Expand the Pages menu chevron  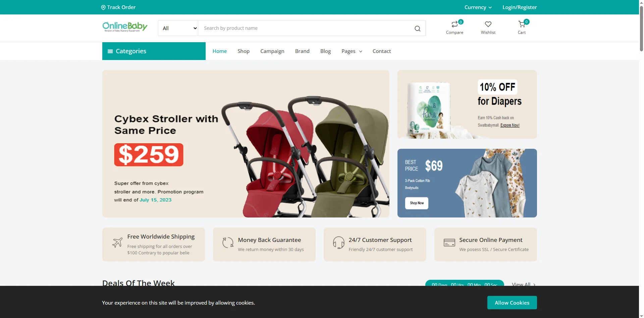(x=361, y=51)
